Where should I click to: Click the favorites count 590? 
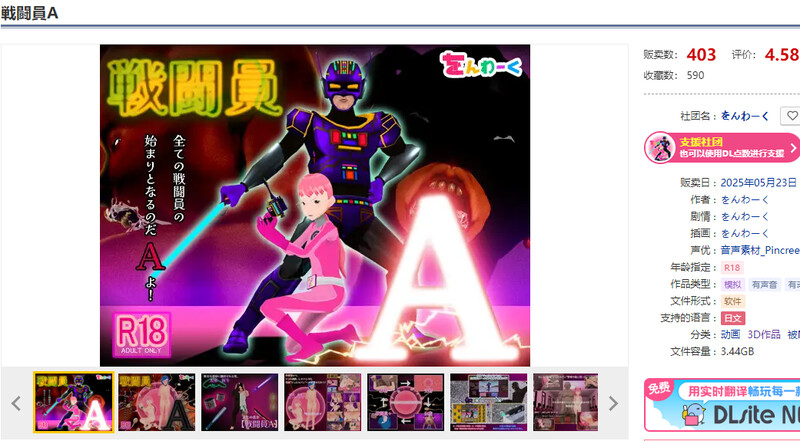pos(695,76)
